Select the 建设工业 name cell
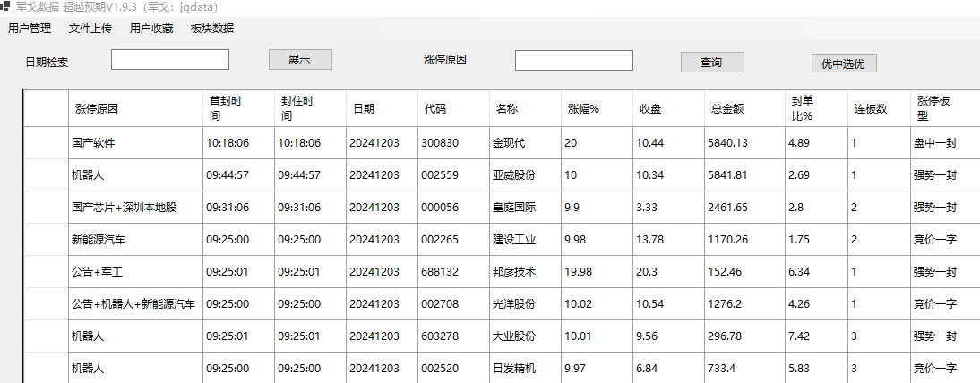The width and height of the screenshot is (980, 383). tap(525, 240)
